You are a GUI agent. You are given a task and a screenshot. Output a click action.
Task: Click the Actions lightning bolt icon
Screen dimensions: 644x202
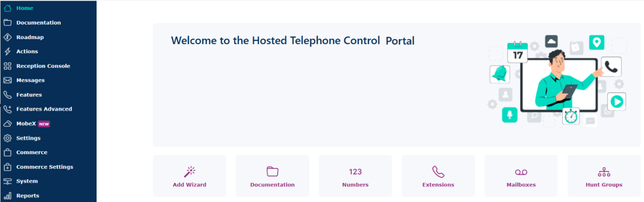click(7, 51)
